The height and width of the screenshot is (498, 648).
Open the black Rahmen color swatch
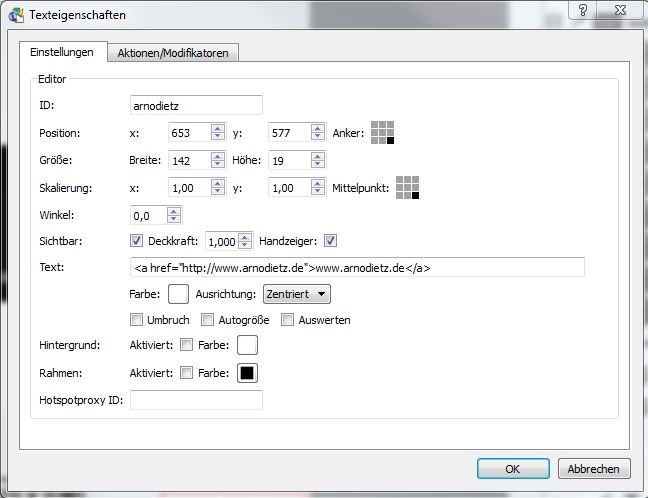point(246,373)
